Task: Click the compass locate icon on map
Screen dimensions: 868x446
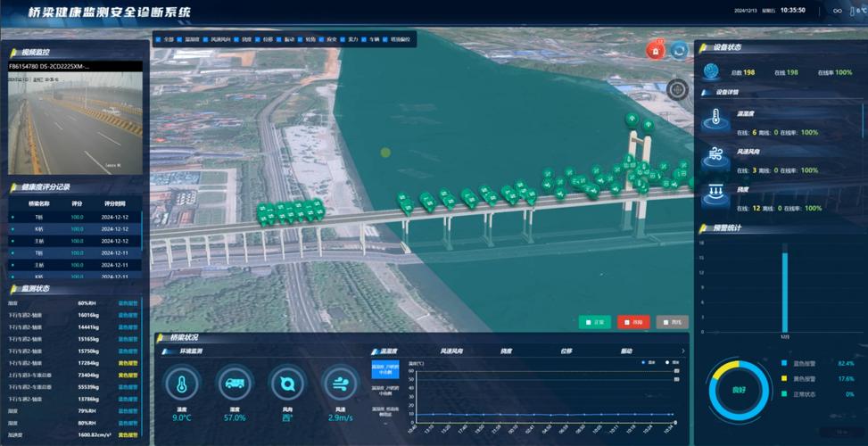Action: (677, 89)
